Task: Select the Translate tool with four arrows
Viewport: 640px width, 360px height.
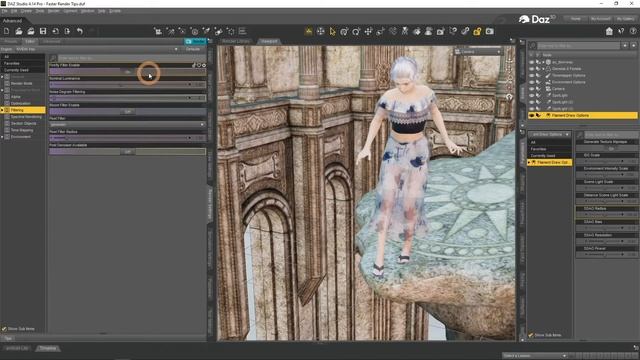Action: [368, 31]
